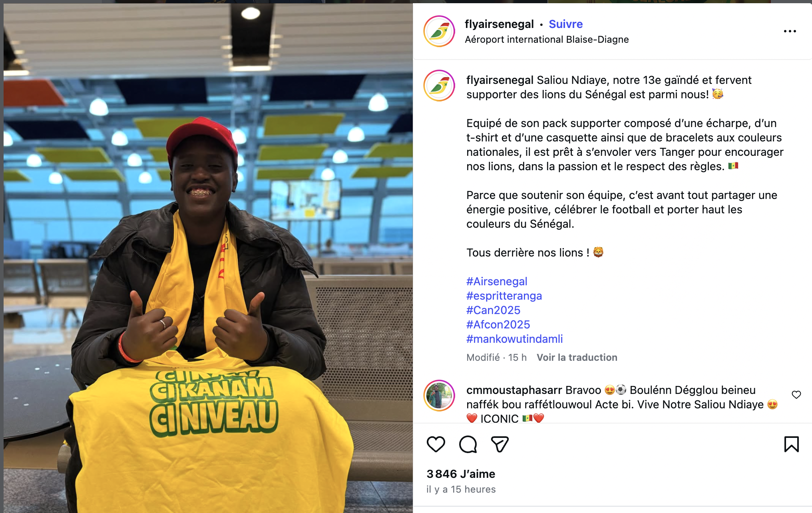Click the flyairsenegal avatar in header
Viewport: 812px width, 513px height.
pyautogui.click(x=439, y=31)
